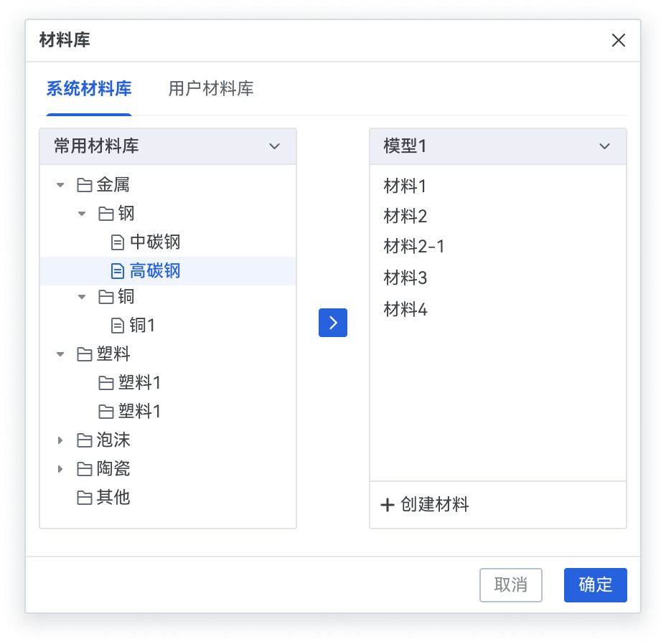The width and height of the screenshot is (666, 644).
Task: Switch to the 系统材料库 tab
Action: 86,88
